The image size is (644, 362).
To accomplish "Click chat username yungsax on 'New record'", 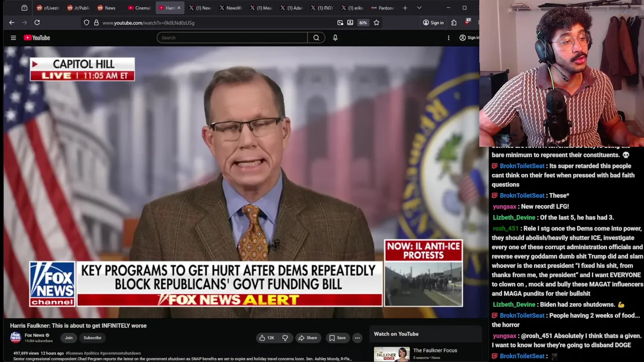I will pyautogui.click(x=504, y=207).
